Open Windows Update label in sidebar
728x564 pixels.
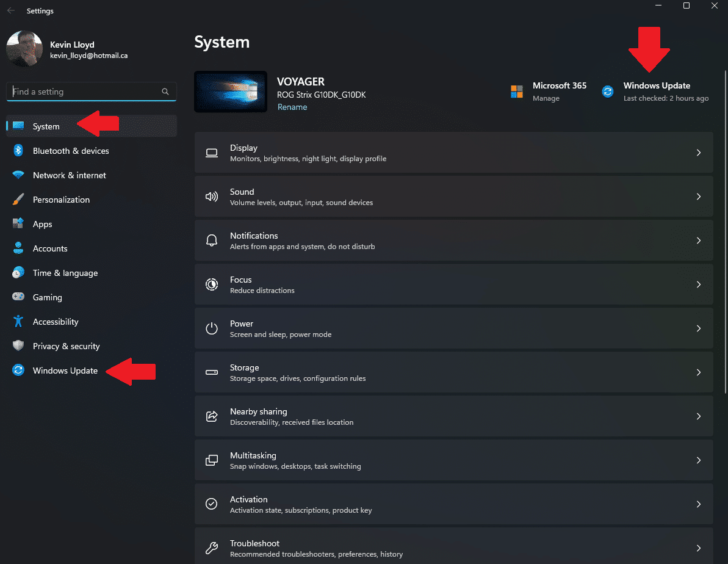(x=65, y=371)
